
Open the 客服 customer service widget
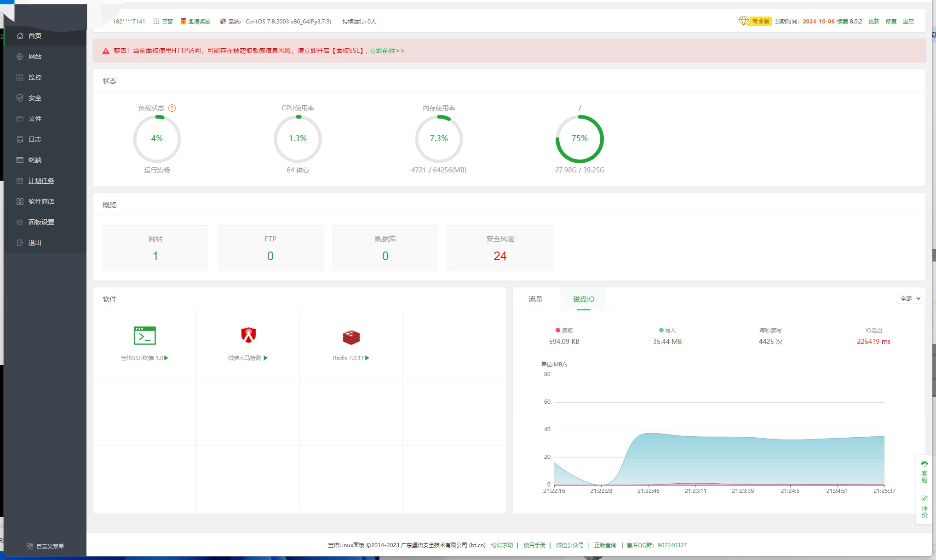pyautogui.click(x=925, y=472)
